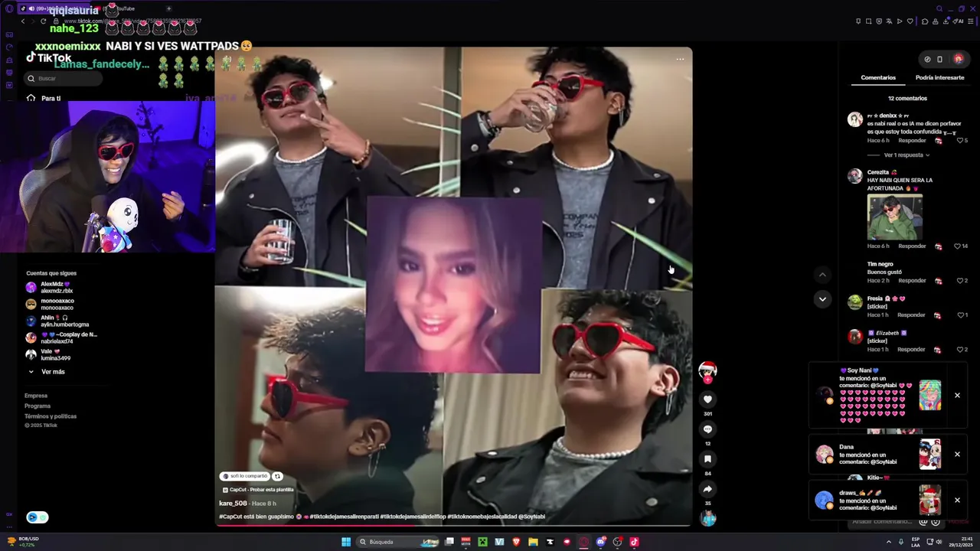Viewport: 980px width, 551px height.
Task: Go to the next video with down chevron
Action: [x=822, y=299]
